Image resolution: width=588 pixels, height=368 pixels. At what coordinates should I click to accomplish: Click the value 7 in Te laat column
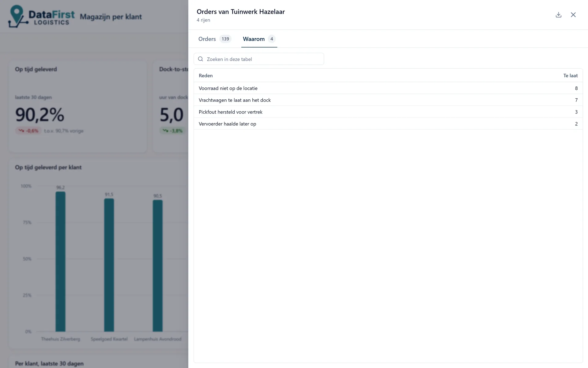(x=576, y=100)
